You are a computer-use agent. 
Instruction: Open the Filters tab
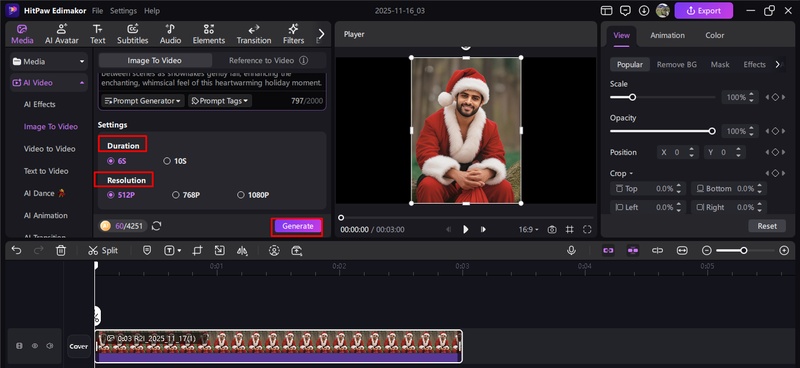pos(293,34)
